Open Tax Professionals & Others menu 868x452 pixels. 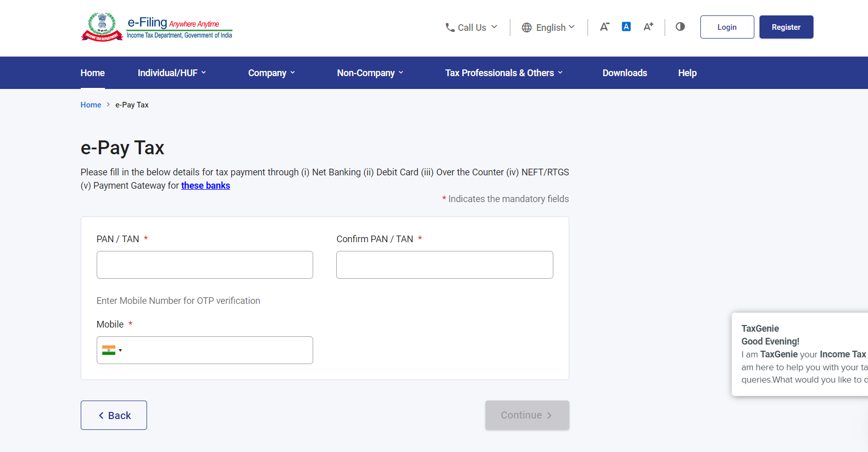pyautogui.click(x=504, y=73)
